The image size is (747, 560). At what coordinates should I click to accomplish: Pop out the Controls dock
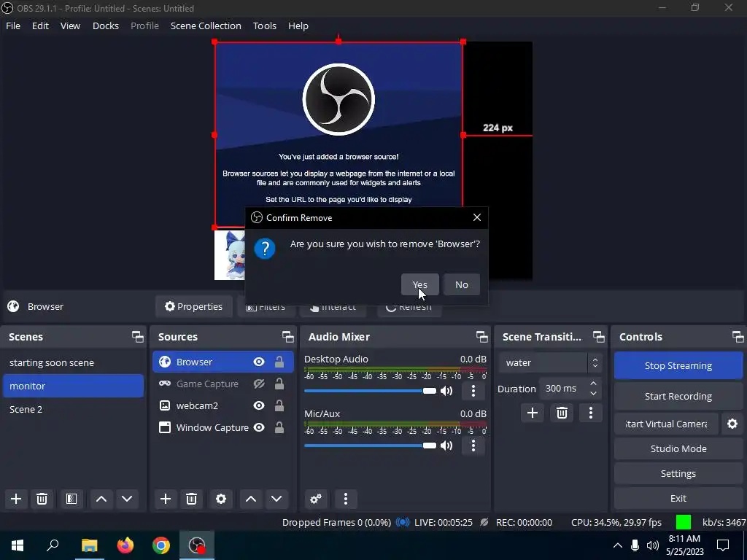[x=738, y=337]
